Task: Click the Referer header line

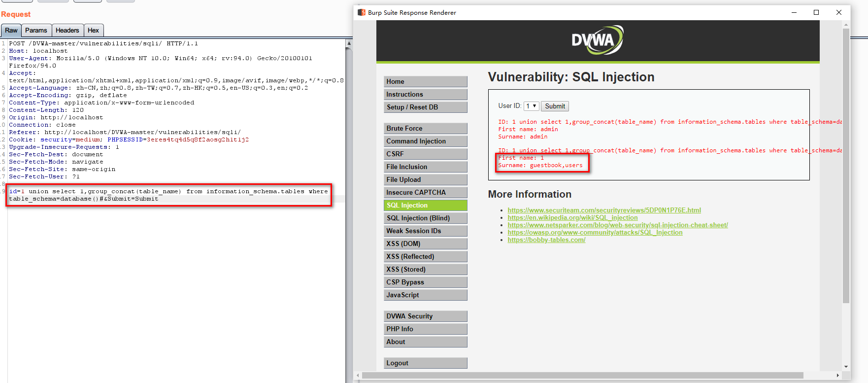Action: click(125, 132)
